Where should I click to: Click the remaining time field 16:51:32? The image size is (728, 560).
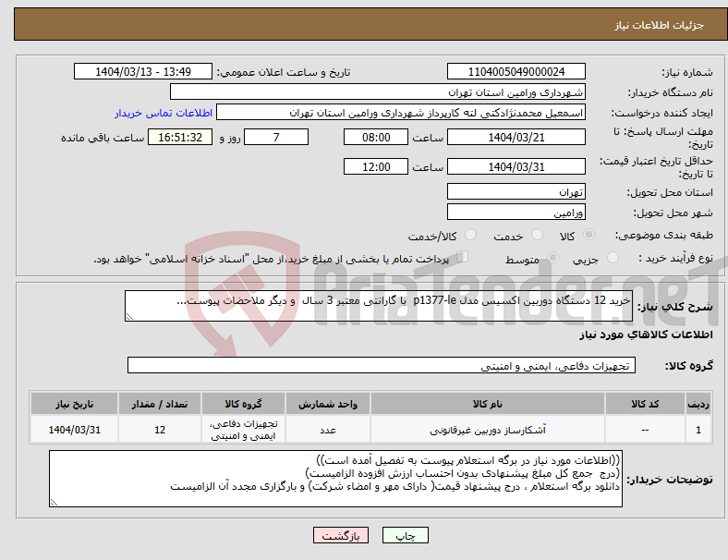180,137
